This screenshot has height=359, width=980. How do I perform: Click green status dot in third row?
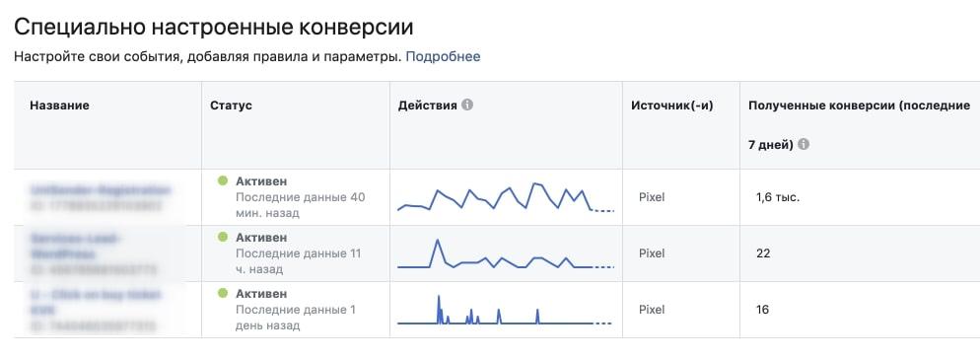pyautogui.click(x=223, y=294)
